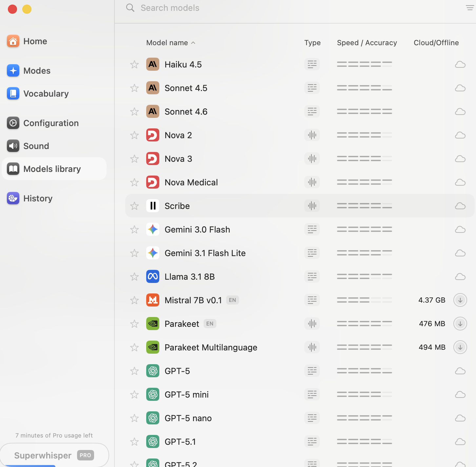
Task: Download the Parakeet Multilanguage model
Action: [x=460, y=347]
